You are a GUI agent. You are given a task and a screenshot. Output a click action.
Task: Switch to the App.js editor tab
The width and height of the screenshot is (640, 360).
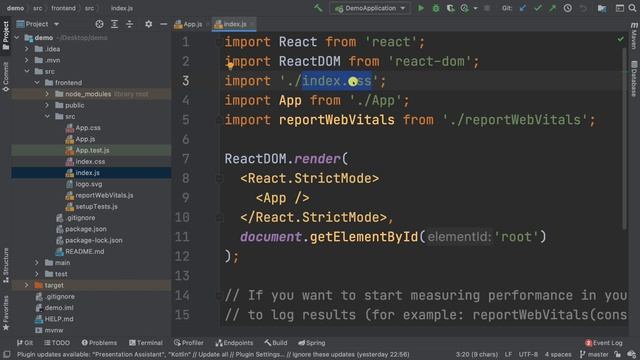click(189, 24)
